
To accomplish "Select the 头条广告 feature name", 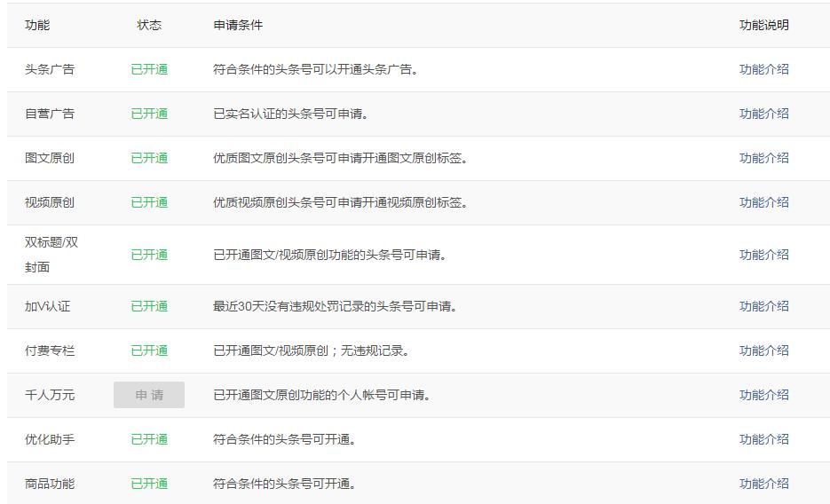I will coord(50,69).
